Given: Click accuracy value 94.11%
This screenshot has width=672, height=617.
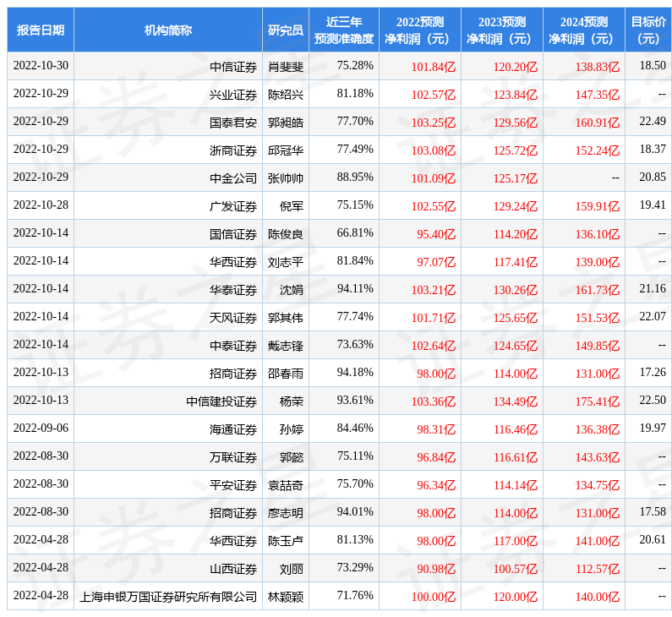Looking at the screenshot, I should pyautogui.click(x=355, y=288).
